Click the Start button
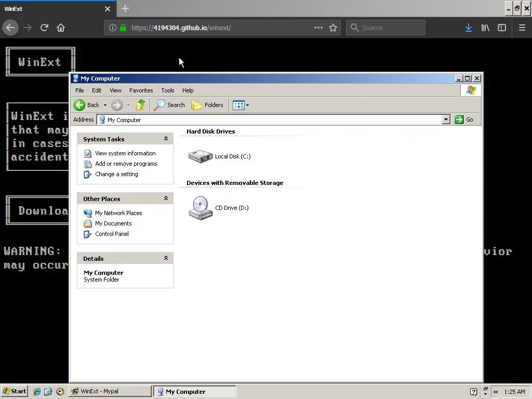532x399 pixels. click(x=14, y=391)
